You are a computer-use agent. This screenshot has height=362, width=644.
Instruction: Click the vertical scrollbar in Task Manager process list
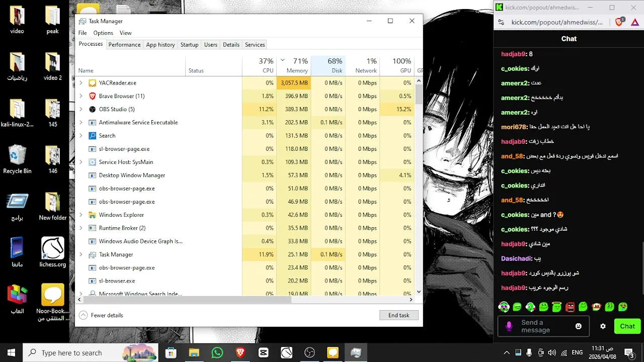click(x=419, y=94)
